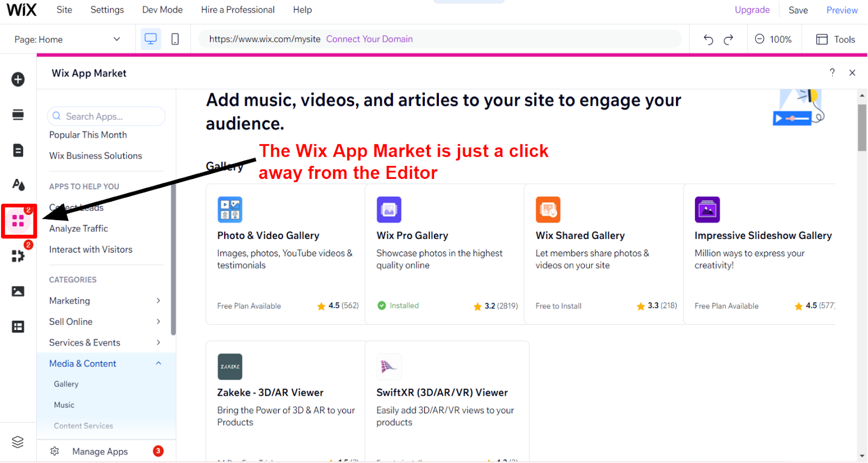Expand the Services & Events category chevron
Screen dimensions: 868x463
158,343
